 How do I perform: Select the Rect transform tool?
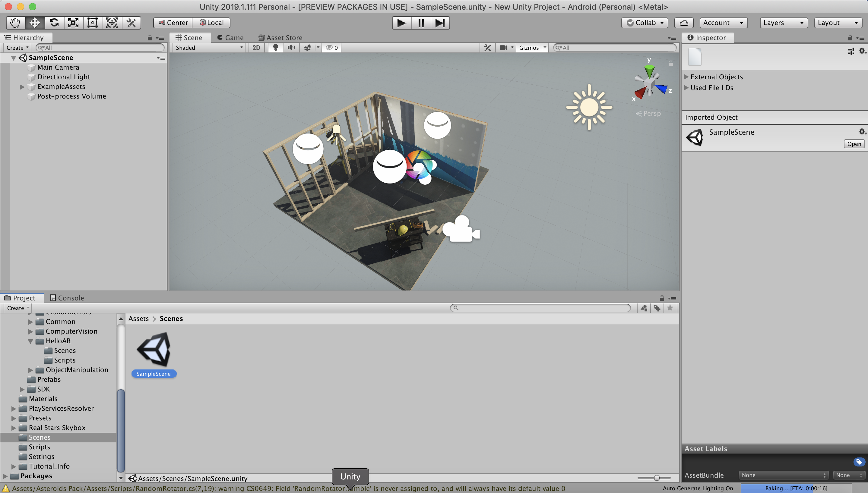93,23
